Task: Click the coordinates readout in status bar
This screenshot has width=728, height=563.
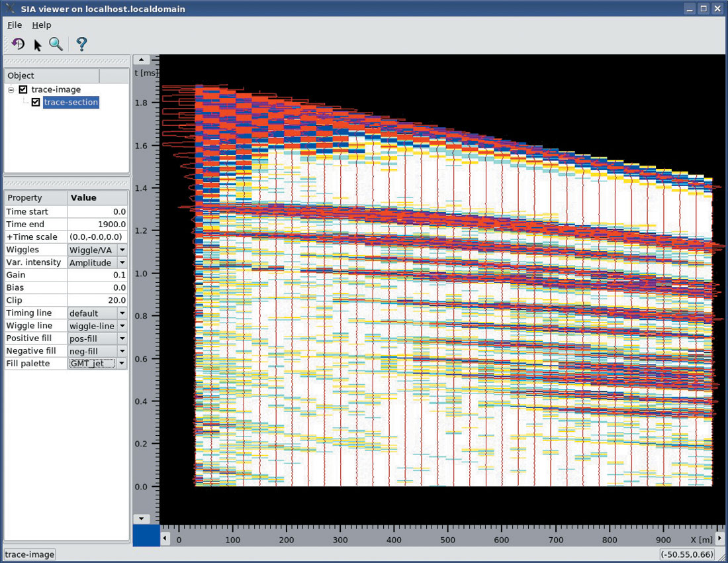Action: 687,554
